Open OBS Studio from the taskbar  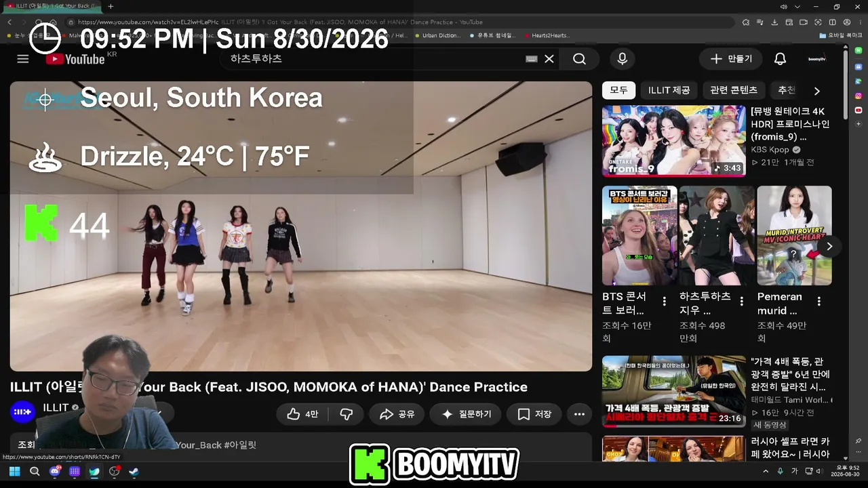click(x=114, y=472)
